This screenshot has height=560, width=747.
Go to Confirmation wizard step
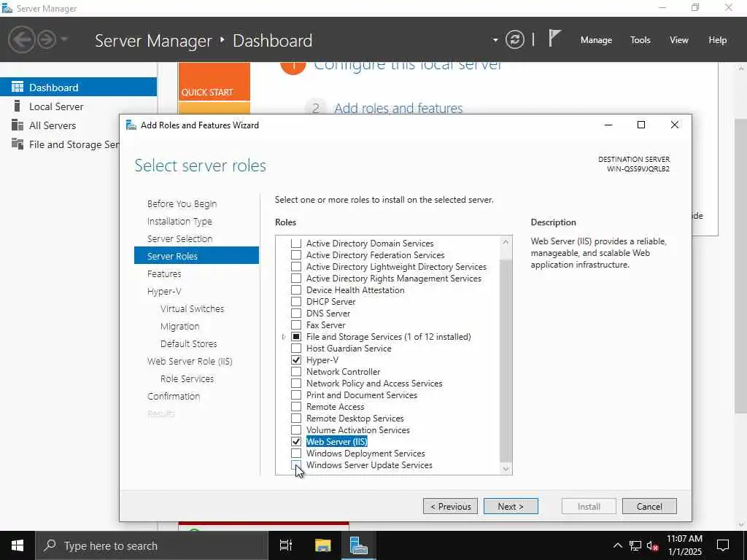[174, 396]
